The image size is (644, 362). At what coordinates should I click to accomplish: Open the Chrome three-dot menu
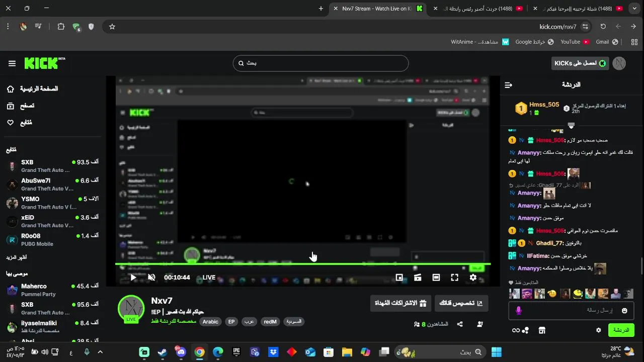[x=8, y=27]
